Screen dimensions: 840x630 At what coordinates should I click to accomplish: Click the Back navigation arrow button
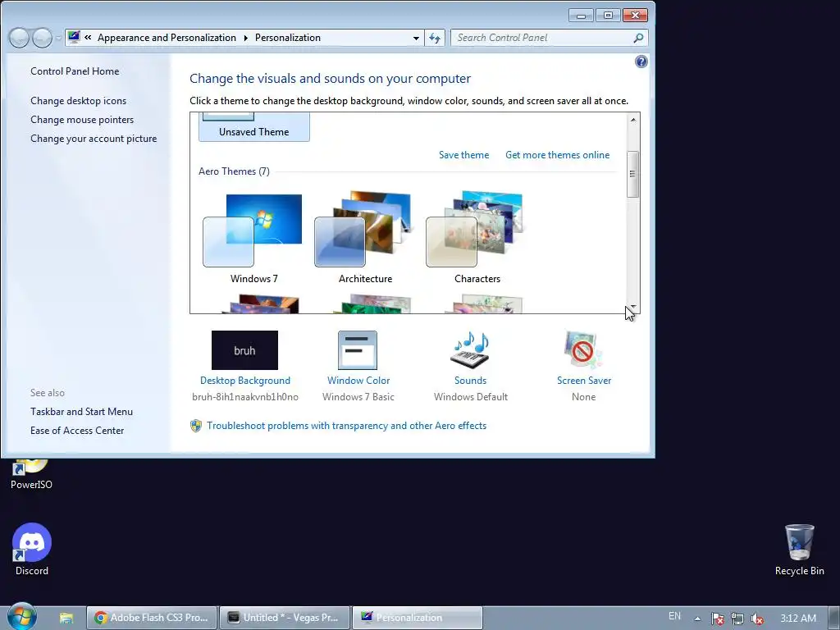(x=19, y=38)
